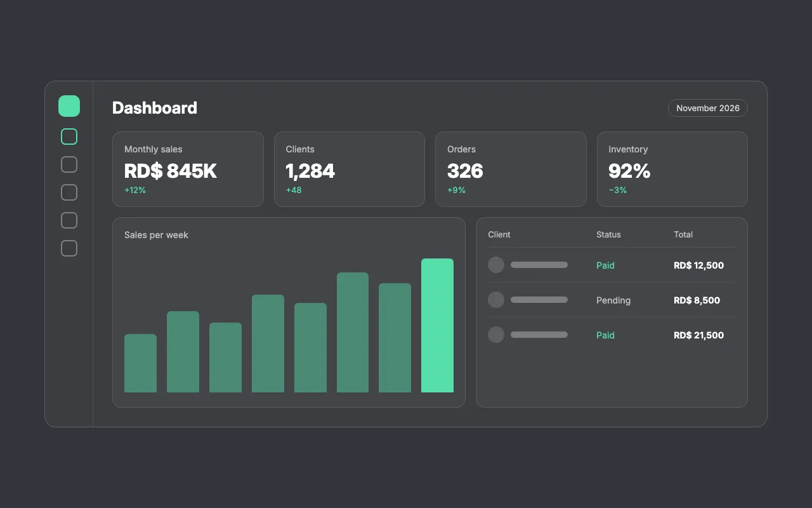The image size is (812, 508).
Task: Select the green-outlined active sidebar icon
Action: (69, 137)
